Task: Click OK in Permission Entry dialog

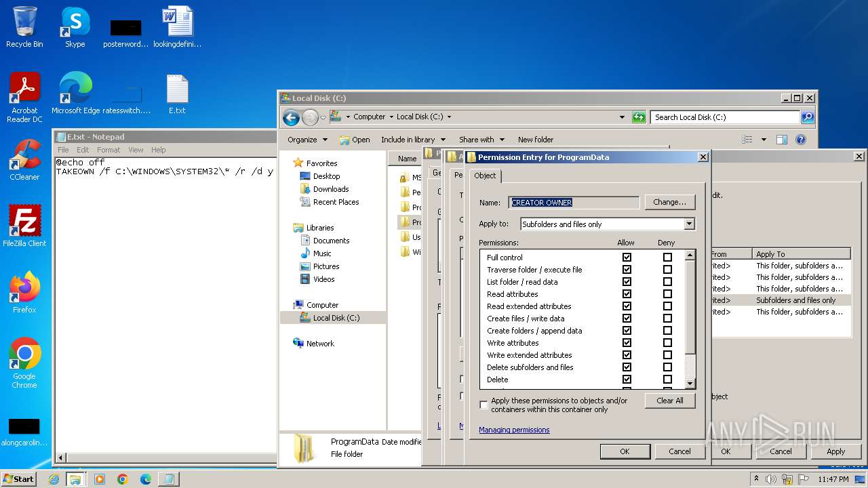Action: 625,451
